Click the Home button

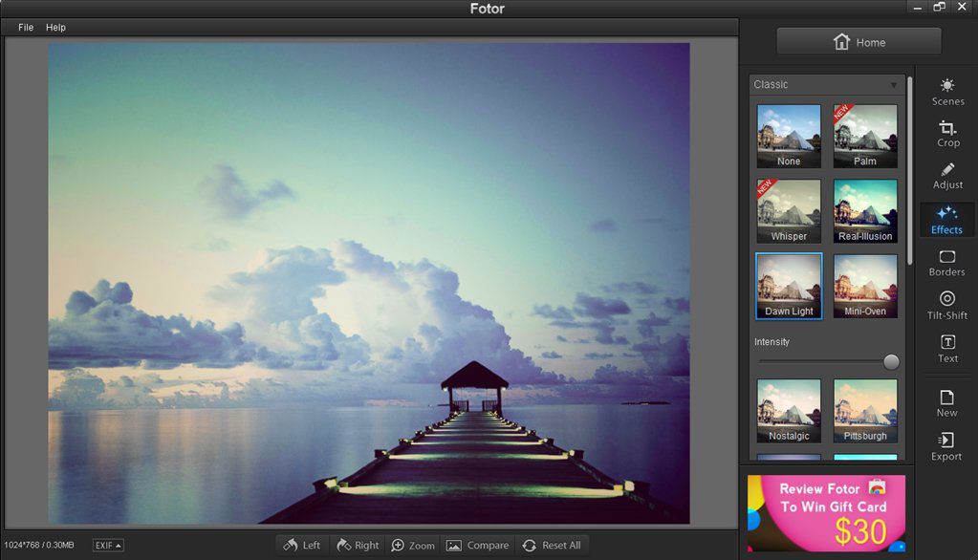click(x=858, y=42)
